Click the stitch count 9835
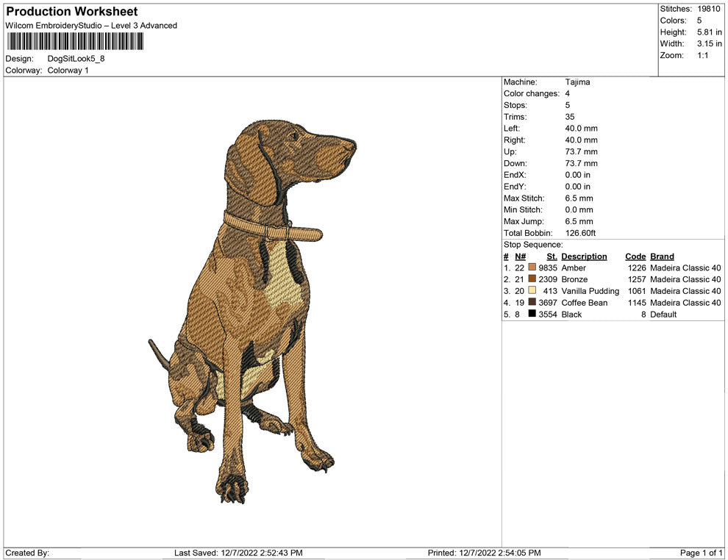728x560 pixels. [x=548, y=268]
